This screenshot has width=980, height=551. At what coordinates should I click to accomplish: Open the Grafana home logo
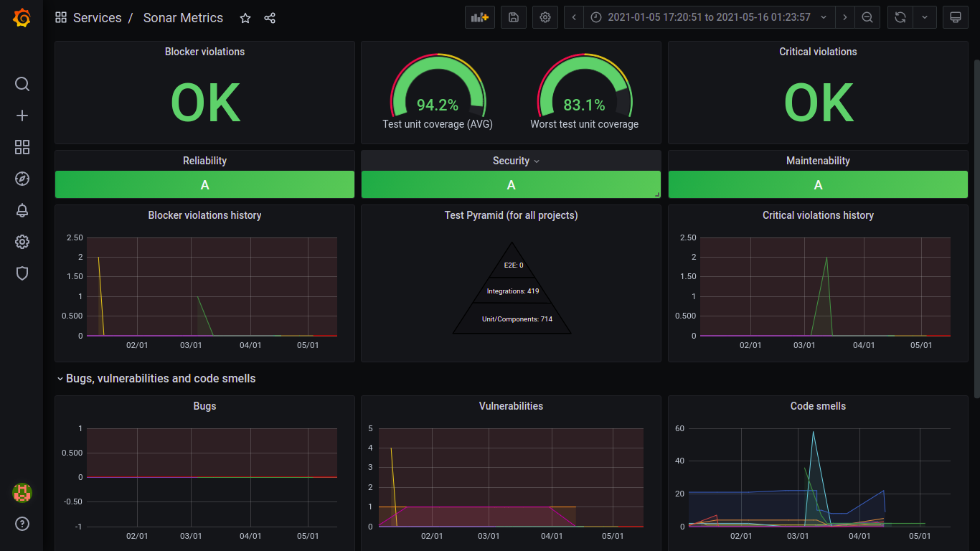coord(22,18)
